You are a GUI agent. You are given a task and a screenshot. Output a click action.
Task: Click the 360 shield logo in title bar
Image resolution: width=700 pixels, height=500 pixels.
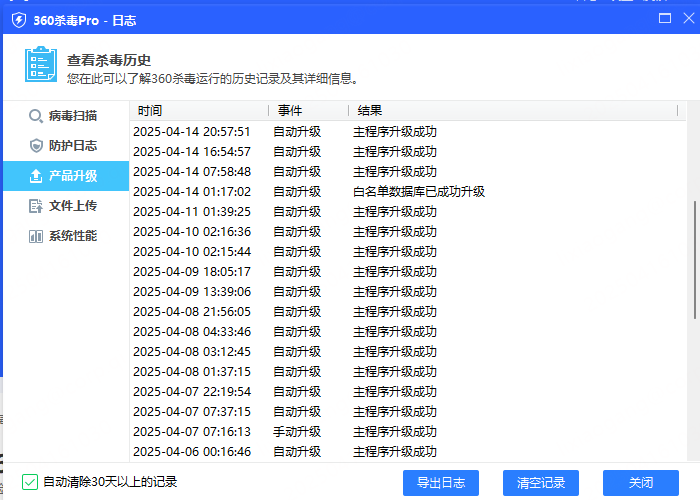[19, 20]
